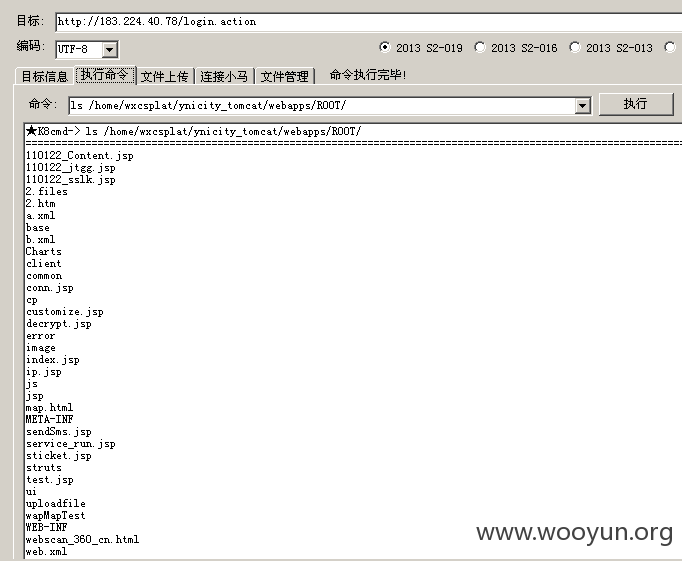Click the common directory entry

click(x=44, y=276)
